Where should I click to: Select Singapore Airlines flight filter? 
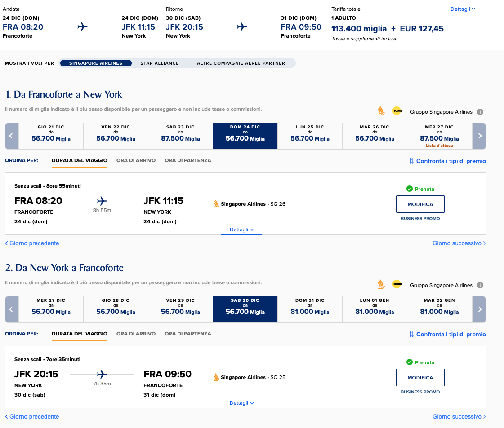tap(96, 63)
